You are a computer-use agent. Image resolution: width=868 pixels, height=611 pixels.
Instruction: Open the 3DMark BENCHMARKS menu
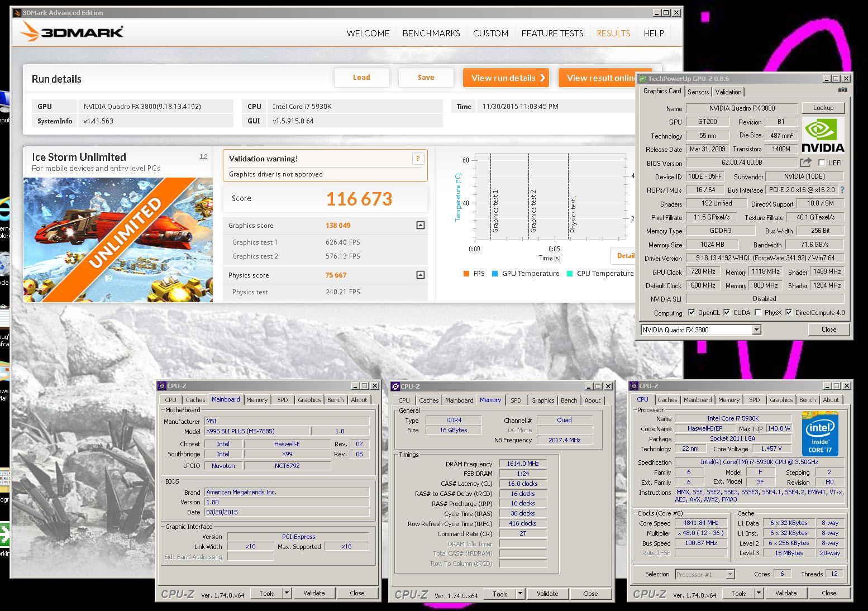431,34
